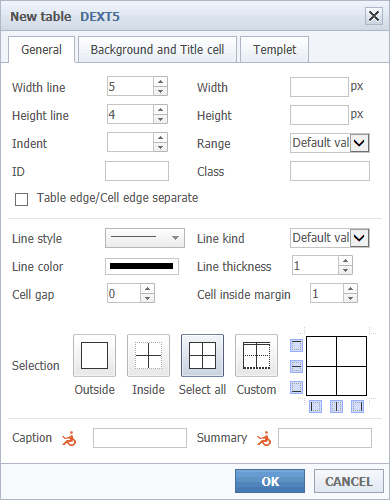
Task: Switch to Background and Title cell tab
Action: 157,50
